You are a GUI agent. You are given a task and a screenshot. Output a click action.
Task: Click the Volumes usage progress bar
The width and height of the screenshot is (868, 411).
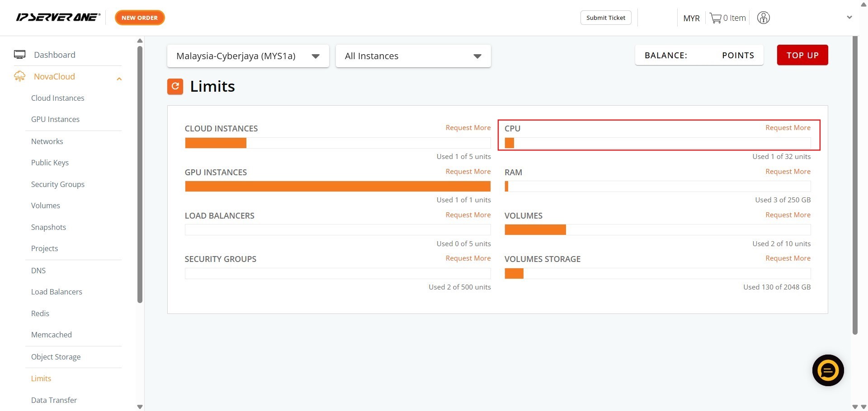(657, 230)
